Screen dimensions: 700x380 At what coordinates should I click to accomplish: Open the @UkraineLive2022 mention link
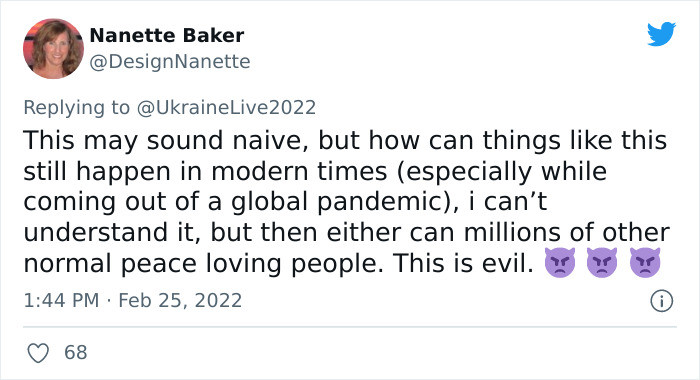[x=226, y=108]
